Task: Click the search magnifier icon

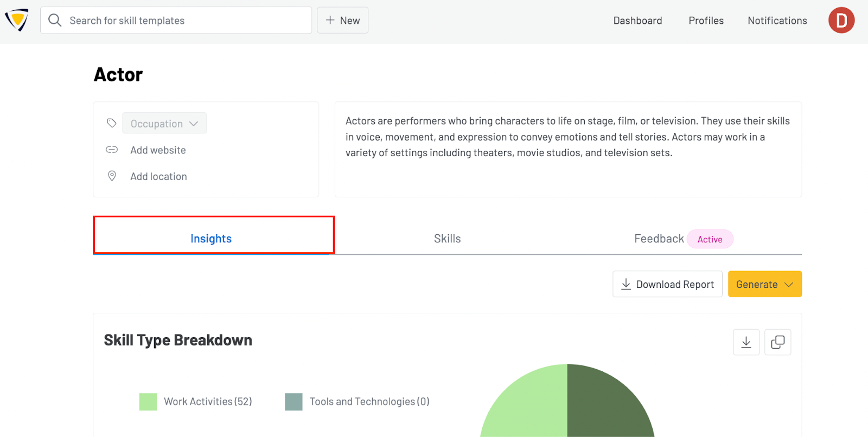Action: (x=55, y=21)
